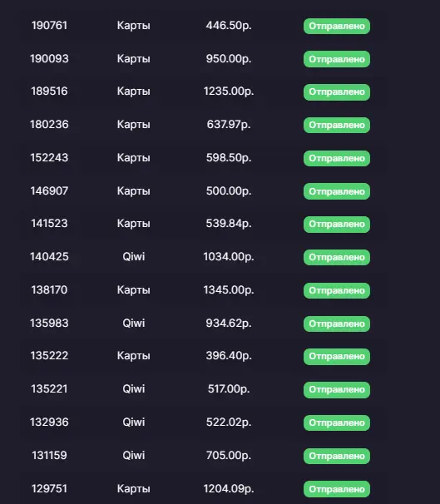This screenshot has height=504, width=440.
Task: Click the 1204.09р. amount
Action: (229, 489)
